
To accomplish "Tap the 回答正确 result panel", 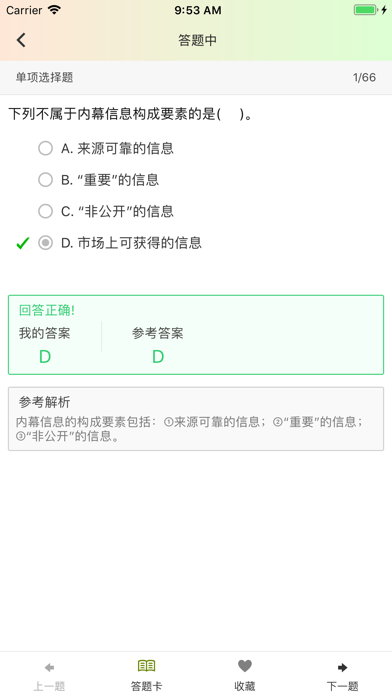I will [196, 335].
